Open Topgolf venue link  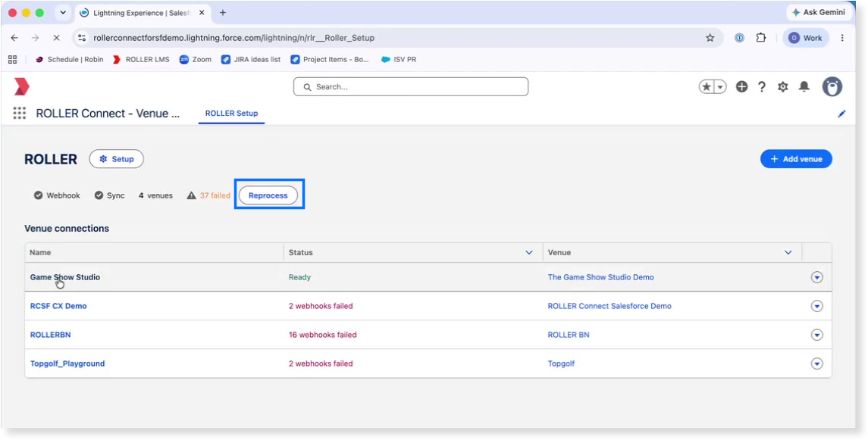coord(561,364)
